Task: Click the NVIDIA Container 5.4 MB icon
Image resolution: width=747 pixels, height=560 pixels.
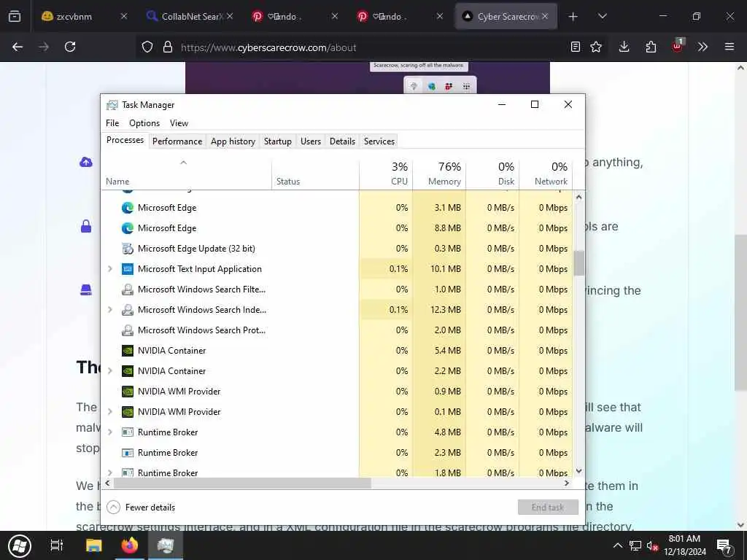Action: pos(127,351)
